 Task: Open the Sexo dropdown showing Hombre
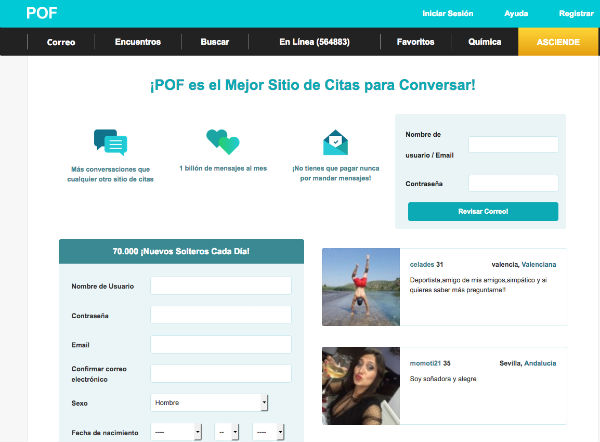[x=209, y=402]
